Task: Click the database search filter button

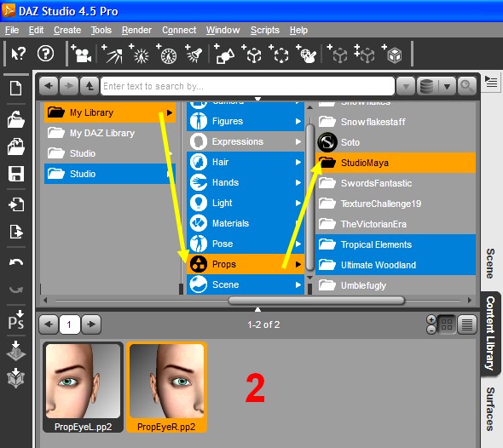Action: tap(427, 86)
